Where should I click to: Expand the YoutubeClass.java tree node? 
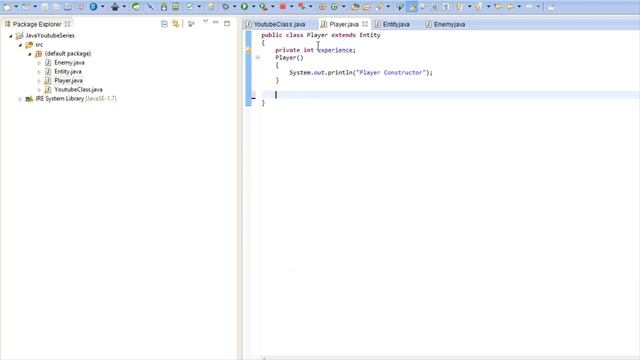(x=39, y=90)
